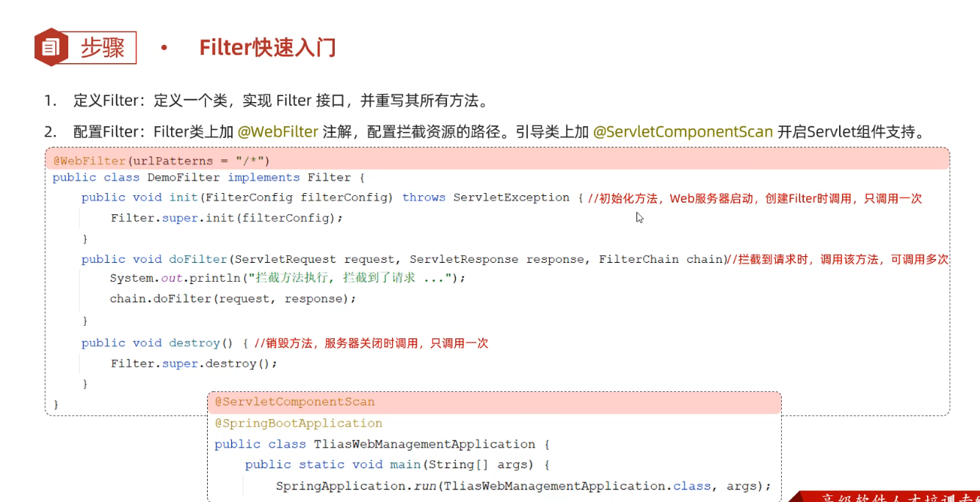
Task: Click green @ServletComponentScan in step 2 description
Action: [683, 132]
